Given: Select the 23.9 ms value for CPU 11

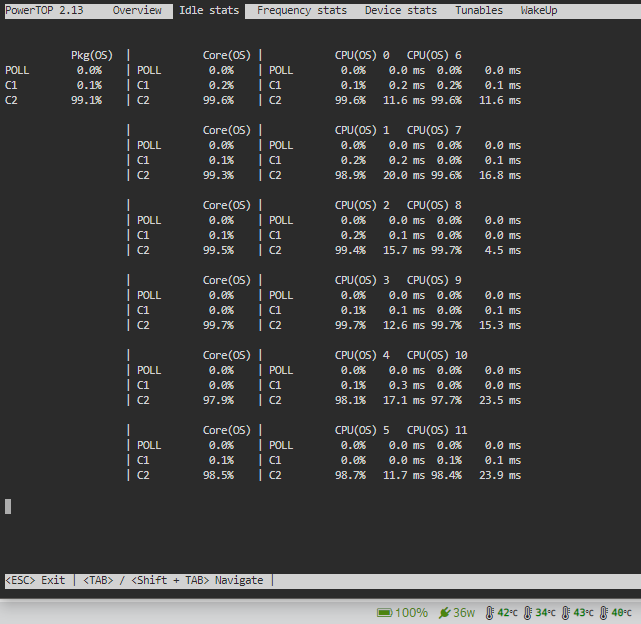Looking at the screenshot, I should [500, 475].
